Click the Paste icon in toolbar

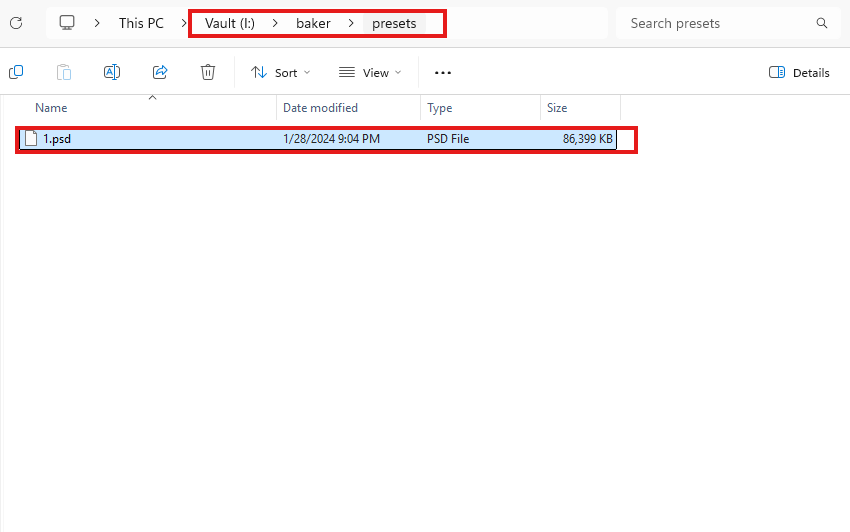(64, 72)
